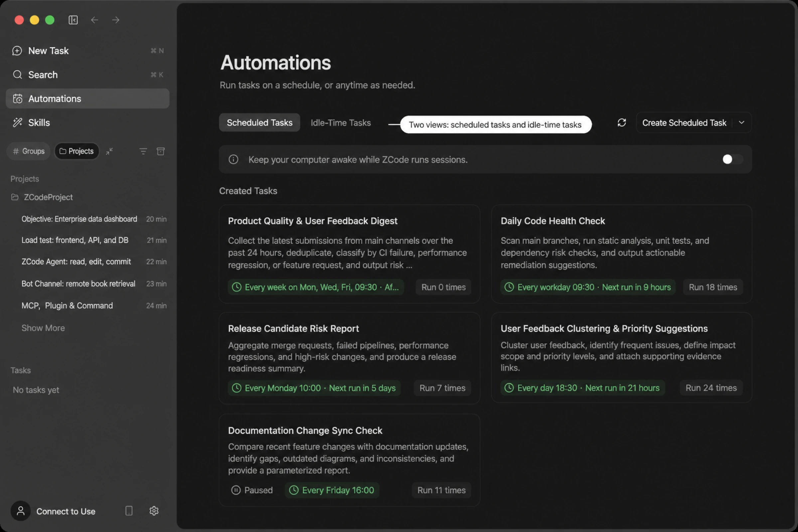Click the mobile device icon at bottom

point(129,511)
